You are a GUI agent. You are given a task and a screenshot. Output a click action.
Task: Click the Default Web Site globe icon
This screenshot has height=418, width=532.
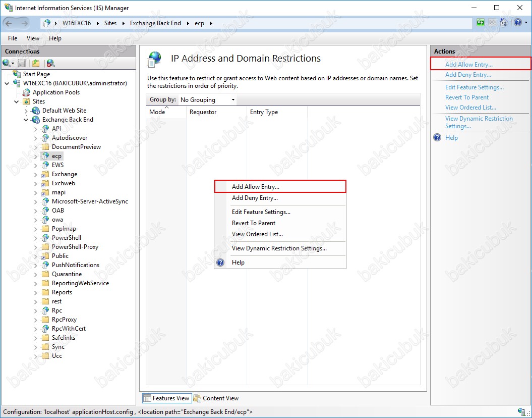tap(36, 111)
